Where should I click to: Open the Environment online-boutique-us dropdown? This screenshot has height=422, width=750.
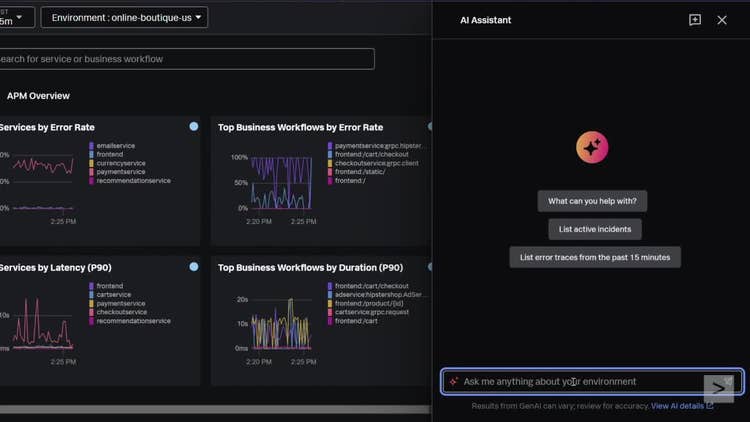(x=124, y=17)
